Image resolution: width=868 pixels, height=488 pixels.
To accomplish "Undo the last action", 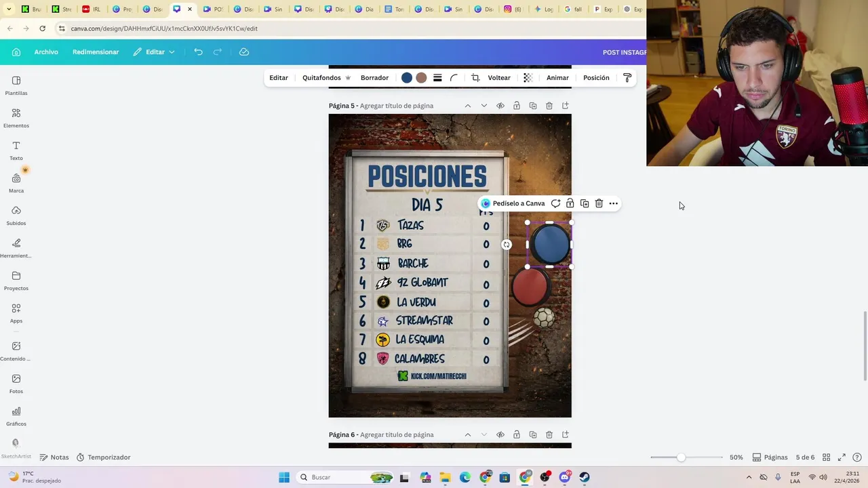I will point(198,52).
